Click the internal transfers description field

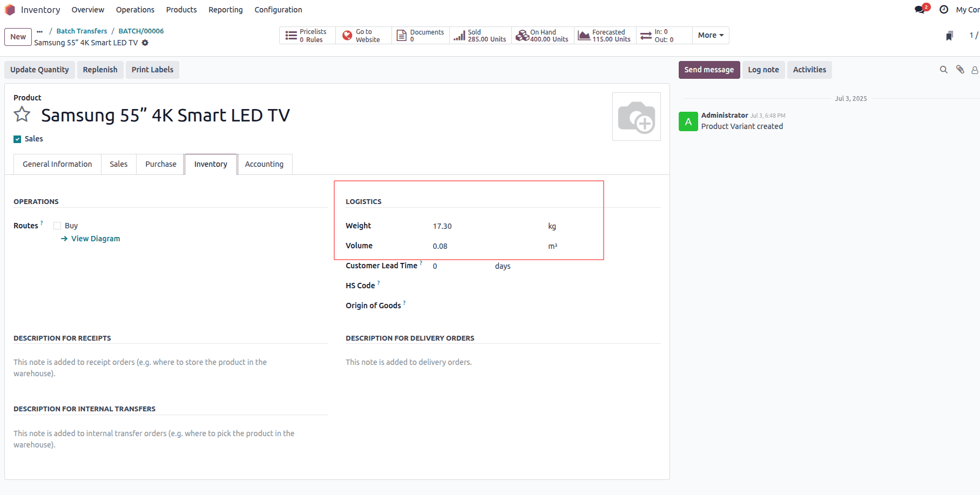click(171, 439)
